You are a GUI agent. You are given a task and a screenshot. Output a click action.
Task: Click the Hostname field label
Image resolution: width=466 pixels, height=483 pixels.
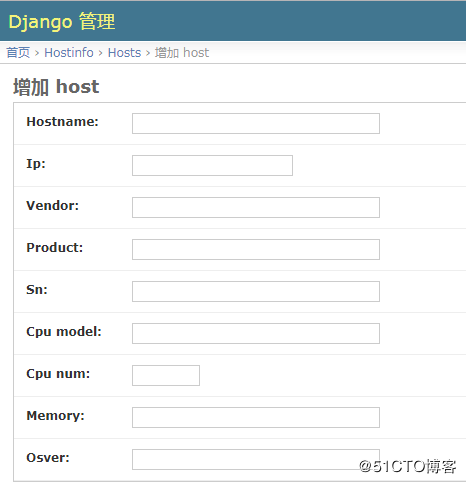click(x=62, y=122)
